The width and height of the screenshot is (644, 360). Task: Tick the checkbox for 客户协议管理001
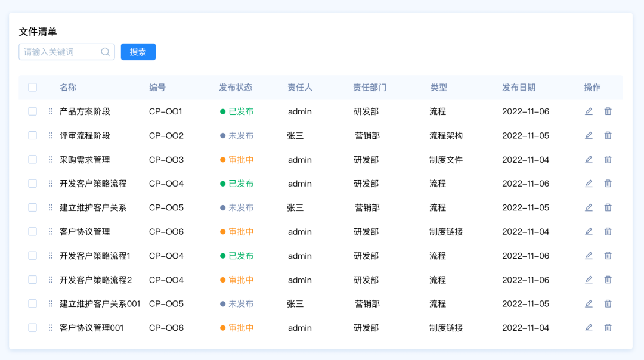click(33, 327)
